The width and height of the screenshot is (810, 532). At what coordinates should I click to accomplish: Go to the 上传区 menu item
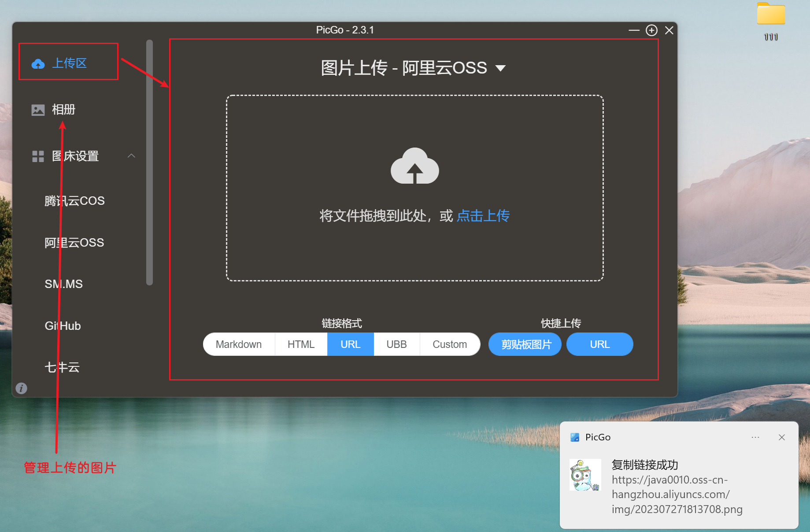coord(69,63)
